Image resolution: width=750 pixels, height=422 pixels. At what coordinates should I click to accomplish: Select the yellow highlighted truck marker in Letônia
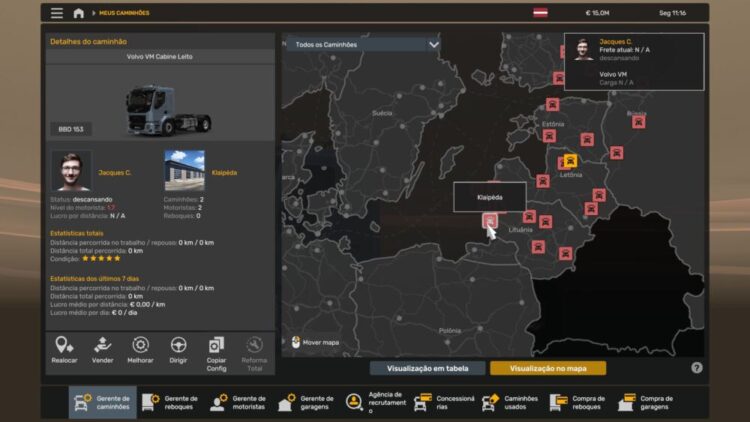tap(570, 161)
